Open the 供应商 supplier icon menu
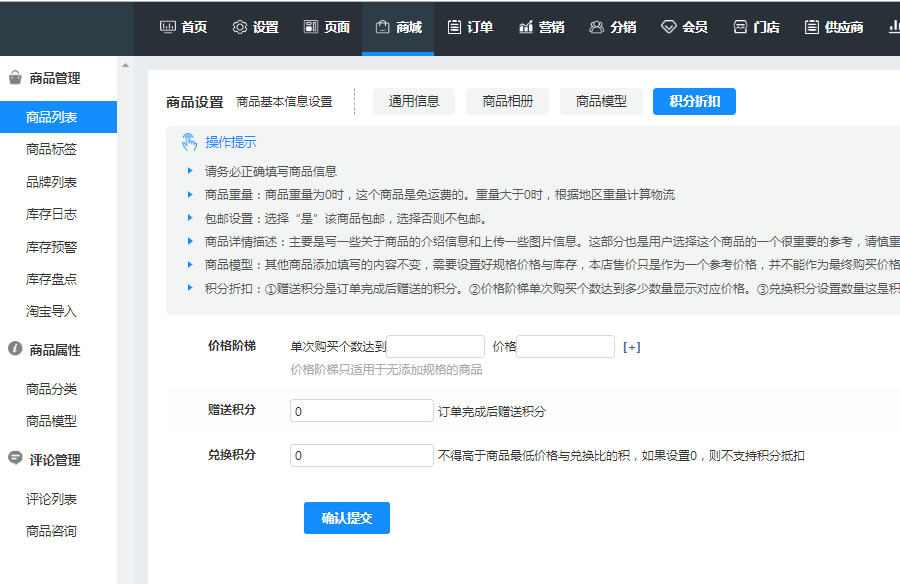The height and width of the screenshot is (584, 900). click(812, 27)
